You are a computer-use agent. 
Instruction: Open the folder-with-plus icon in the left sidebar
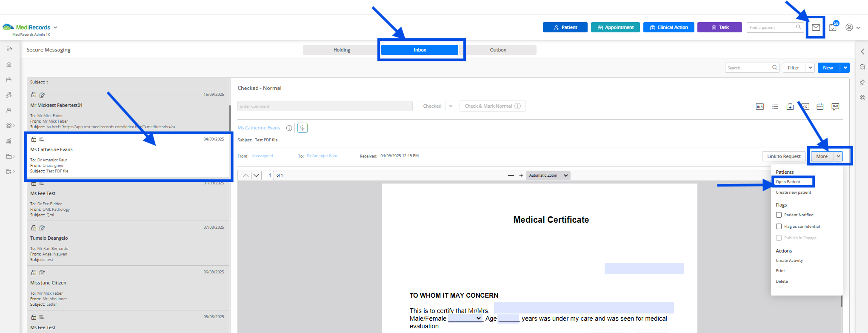[x=10, y=172]
